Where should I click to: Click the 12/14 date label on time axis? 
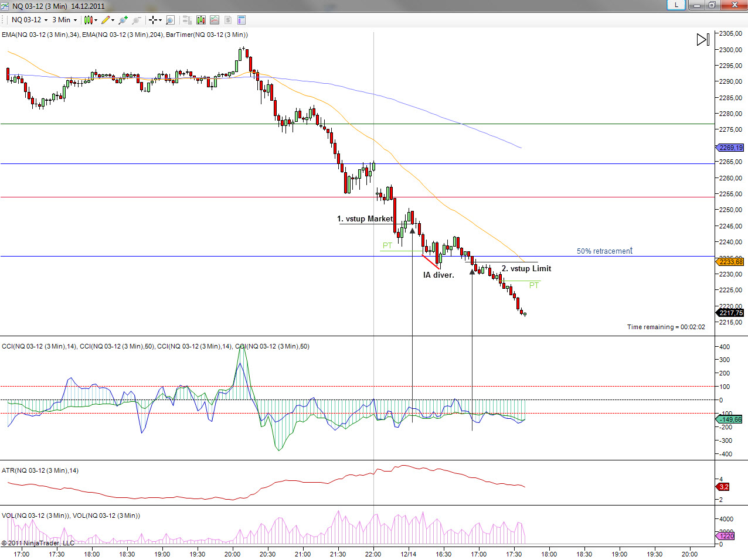pyautogui.click(x=409, y=554)
